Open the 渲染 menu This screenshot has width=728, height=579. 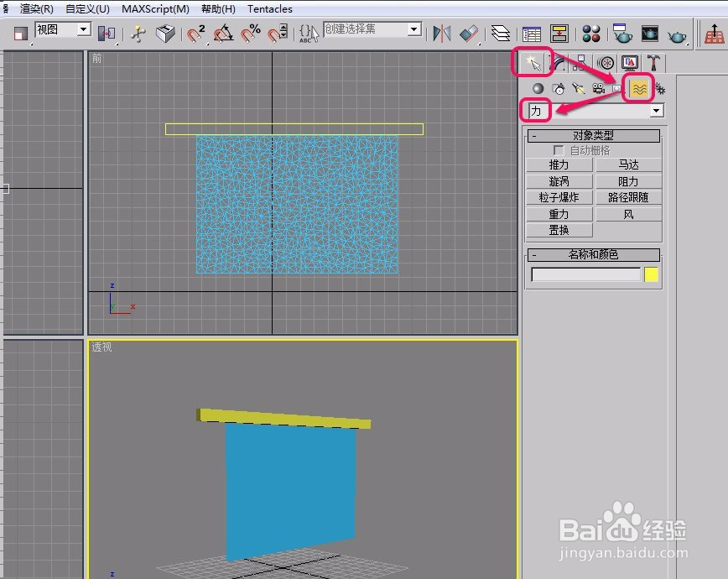(34, 8)
